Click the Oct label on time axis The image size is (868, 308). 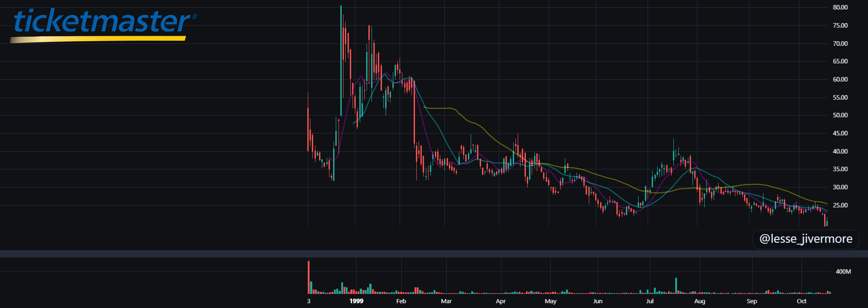[801, 301]
